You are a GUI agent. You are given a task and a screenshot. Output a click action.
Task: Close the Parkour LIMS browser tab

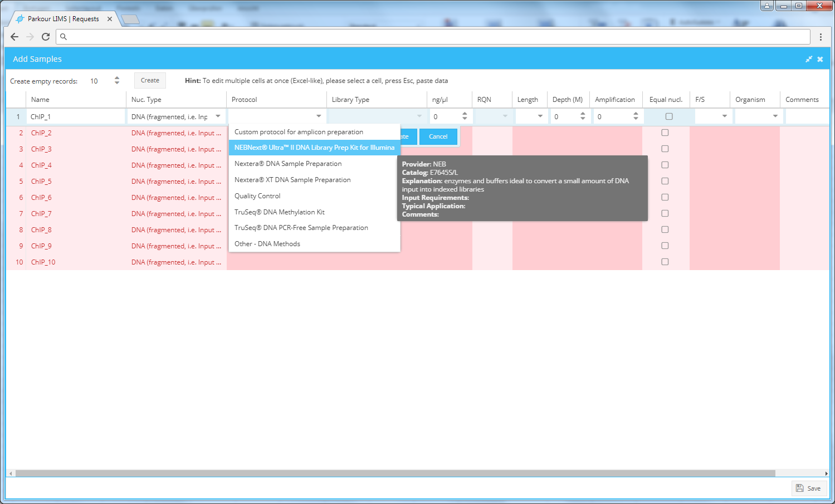coord(110,19)
